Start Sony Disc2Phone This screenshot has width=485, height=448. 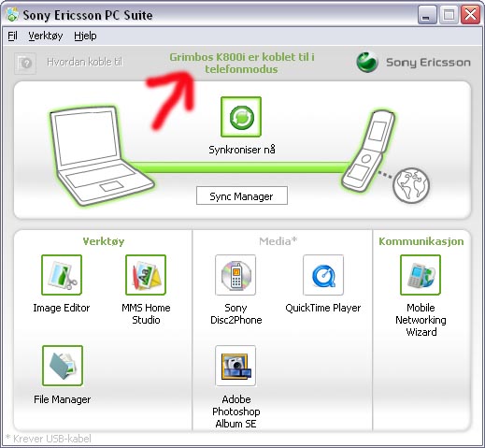pyautogui.click(x=235, y=275)
